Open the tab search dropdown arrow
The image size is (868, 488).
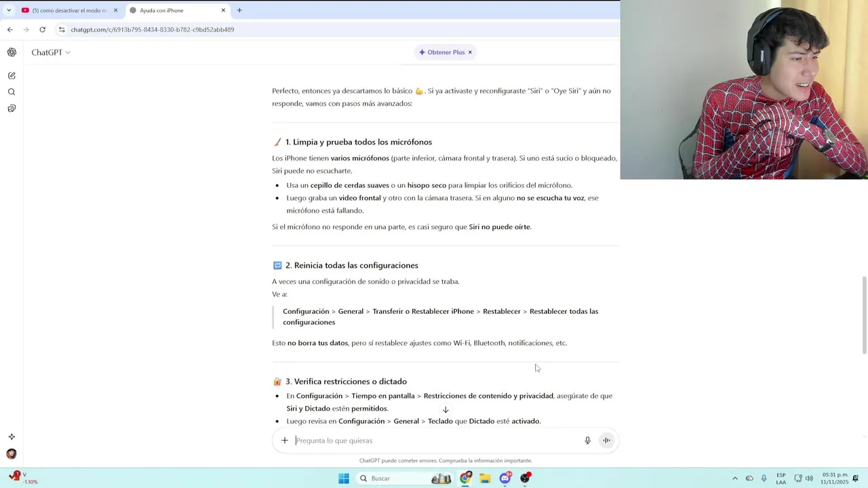point(9,10)
